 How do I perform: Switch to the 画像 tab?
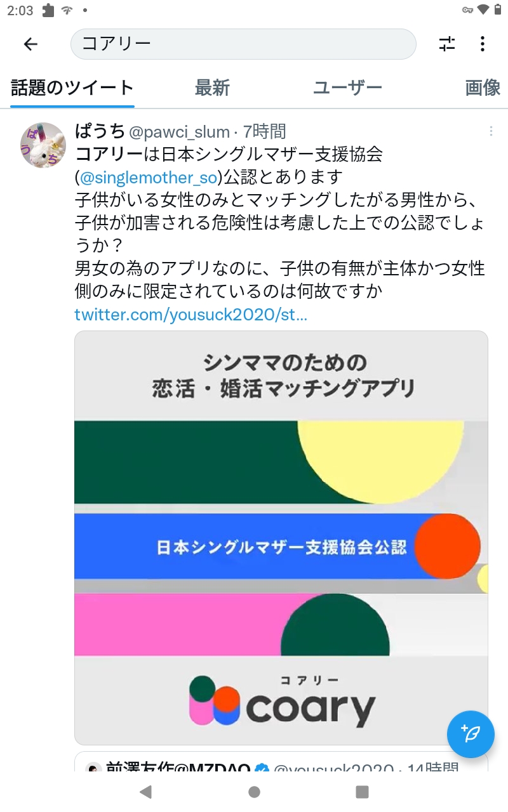pos(483,88)
